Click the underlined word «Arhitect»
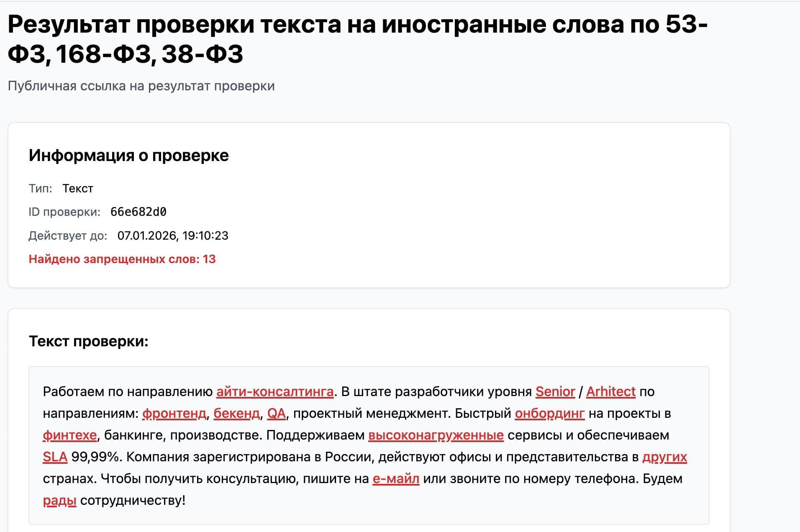 611,392
